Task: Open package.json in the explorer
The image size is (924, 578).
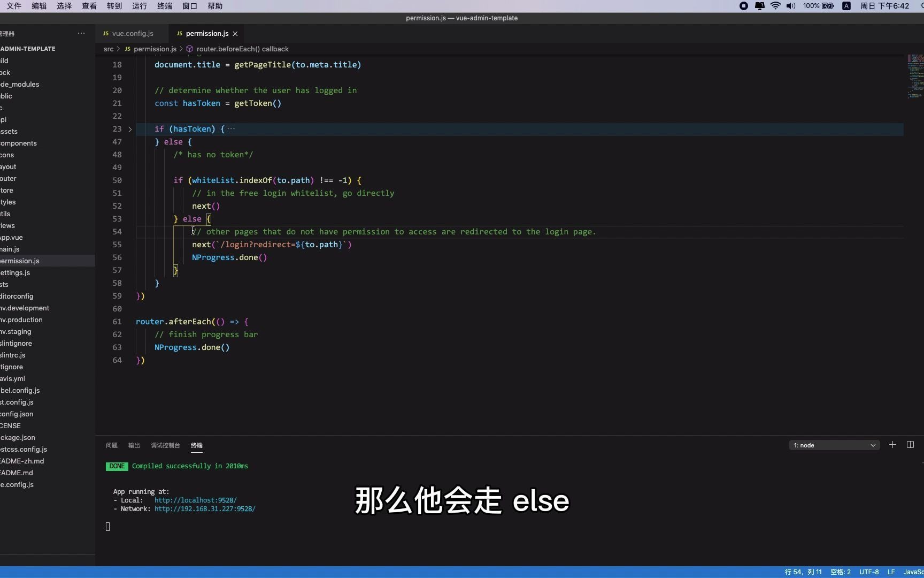Action: (x=48, y=438)
